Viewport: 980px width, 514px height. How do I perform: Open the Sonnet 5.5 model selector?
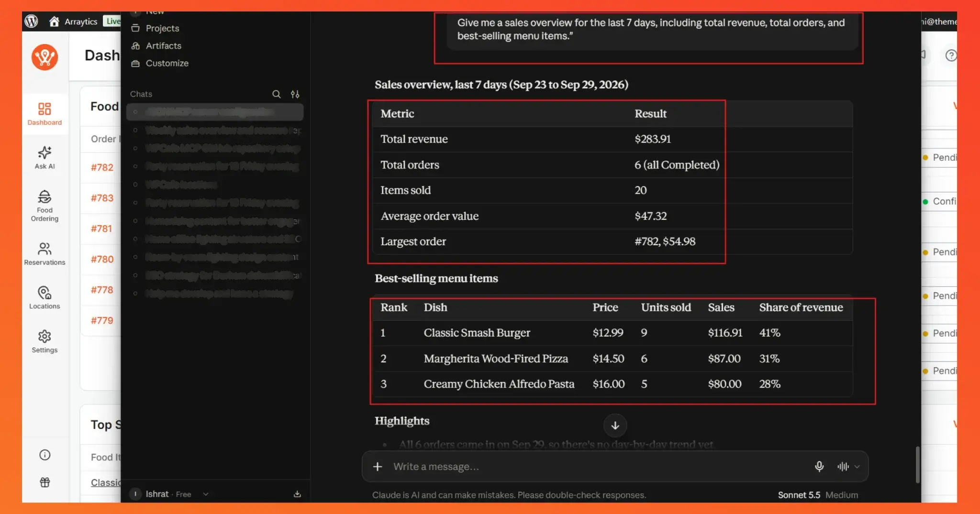(817, 495)
